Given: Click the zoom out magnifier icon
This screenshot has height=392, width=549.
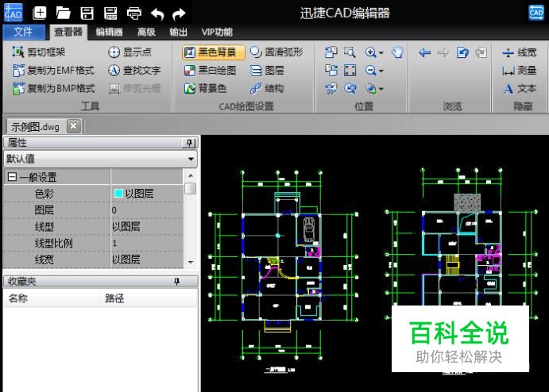Looking at the screenshot, I should tap(370, 71).
